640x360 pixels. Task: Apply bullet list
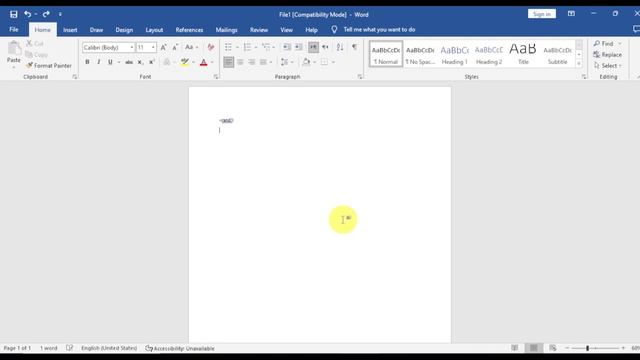pyautogui.click(x=228, y=47)
